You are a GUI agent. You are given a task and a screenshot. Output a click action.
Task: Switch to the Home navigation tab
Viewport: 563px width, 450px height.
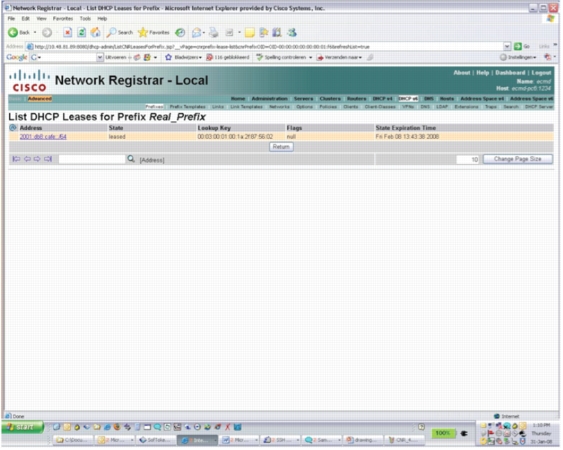[238, 98]
